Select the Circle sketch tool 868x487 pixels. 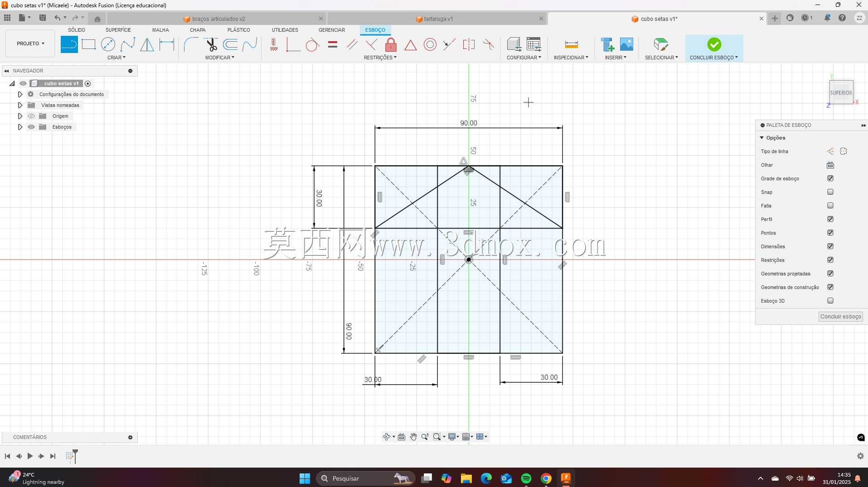click(x=108, y=44)
